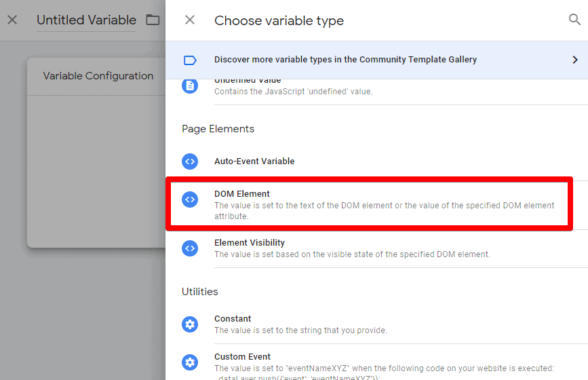
Task: Click the Element Visibility description text
Action: (x=352, y=254)
